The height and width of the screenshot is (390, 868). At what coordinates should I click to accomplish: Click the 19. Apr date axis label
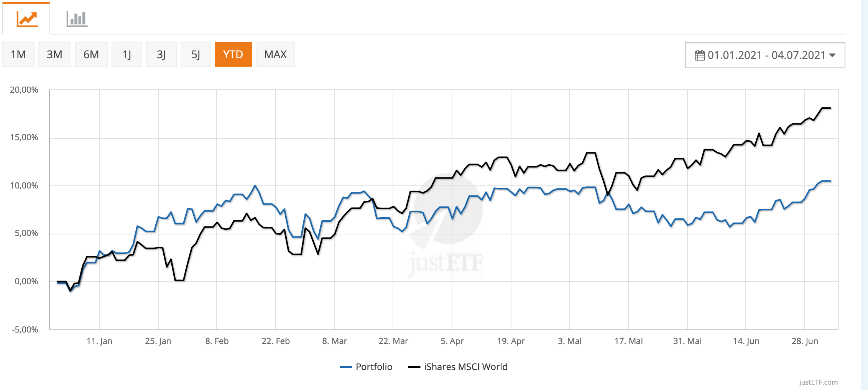click(511, 341)
